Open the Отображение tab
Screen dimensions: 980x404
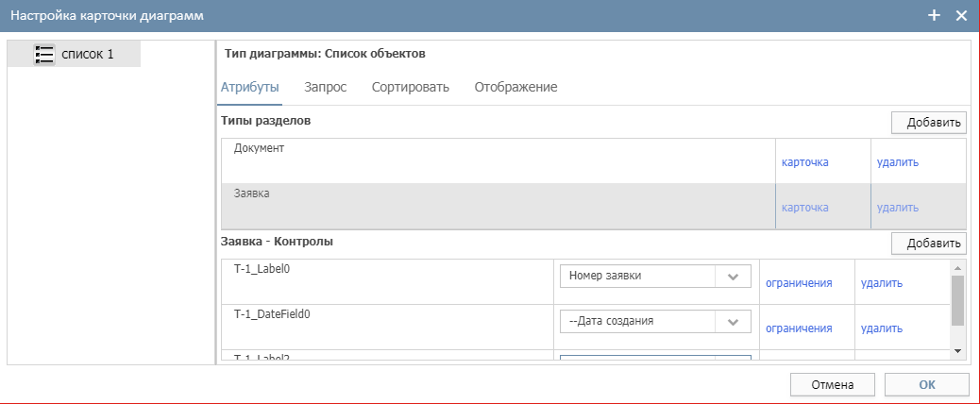(515, 87)
